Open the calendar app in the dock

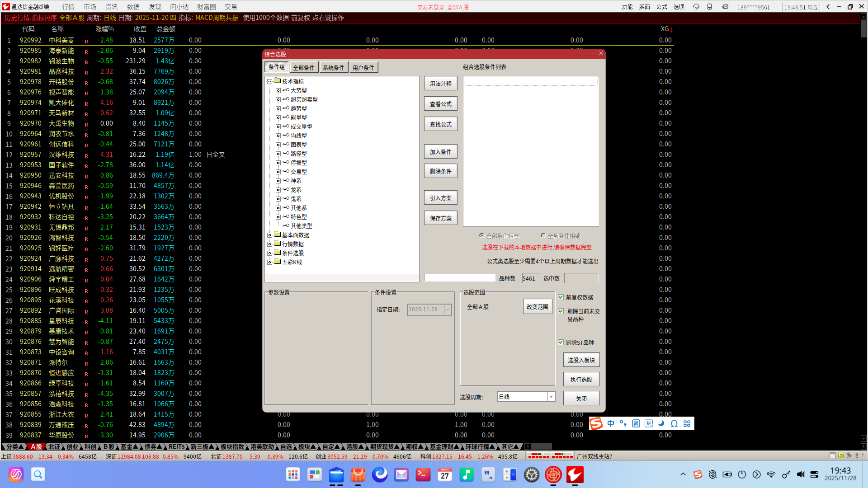click(445, 474)
